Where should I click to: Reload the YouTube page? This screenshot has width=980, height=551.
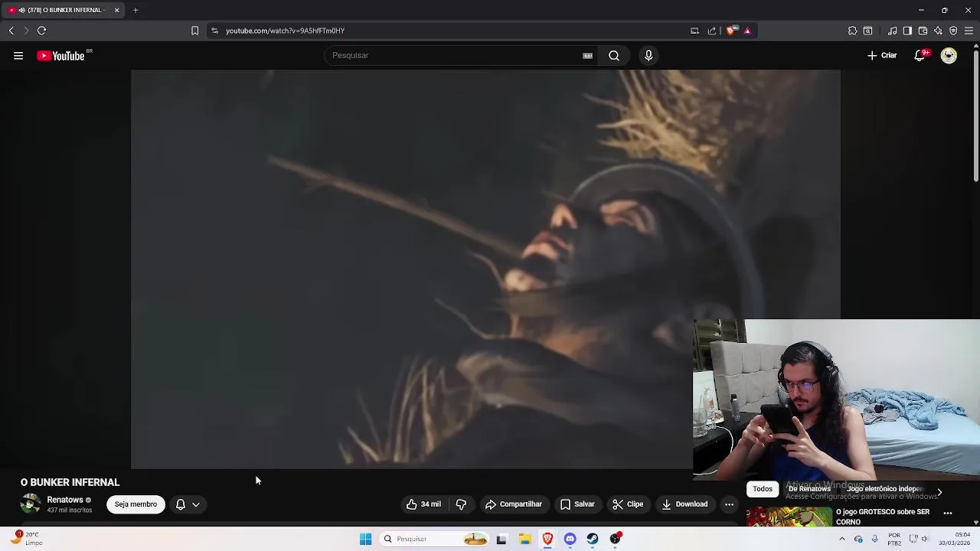[x=42, y=31]
